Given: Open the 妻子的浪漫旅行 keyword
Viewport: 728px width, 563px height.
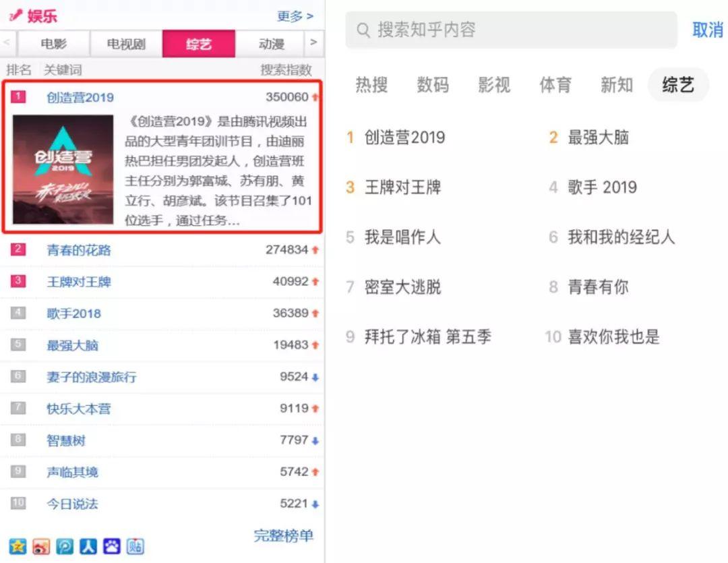Looking at the screenshot, I should click(92, 377).
